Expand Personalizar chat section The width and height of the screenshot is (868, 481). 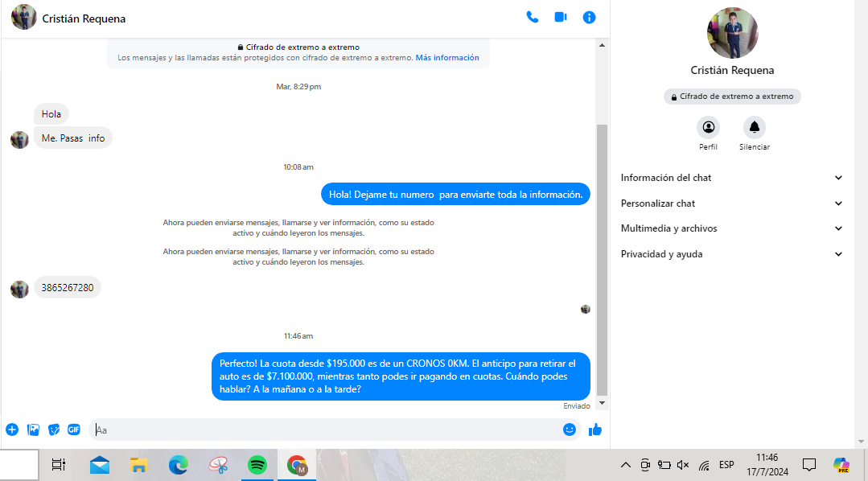732,203
